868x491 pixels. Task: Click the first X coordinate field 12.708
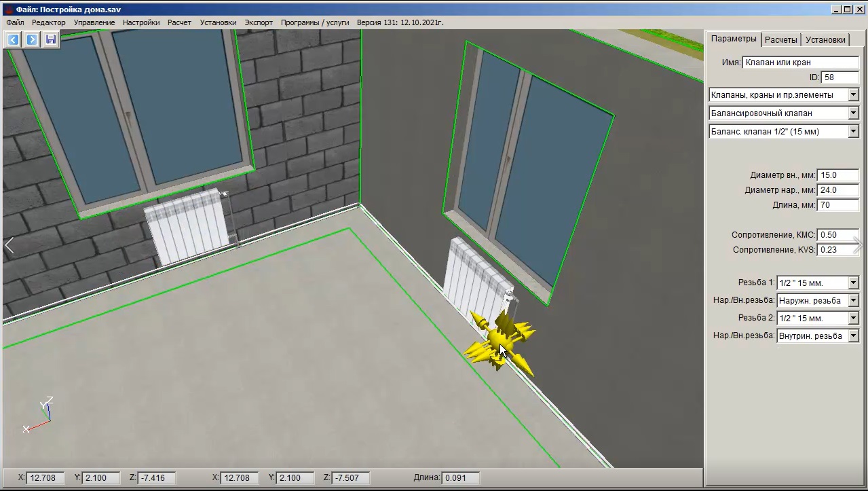coord(47,478)
